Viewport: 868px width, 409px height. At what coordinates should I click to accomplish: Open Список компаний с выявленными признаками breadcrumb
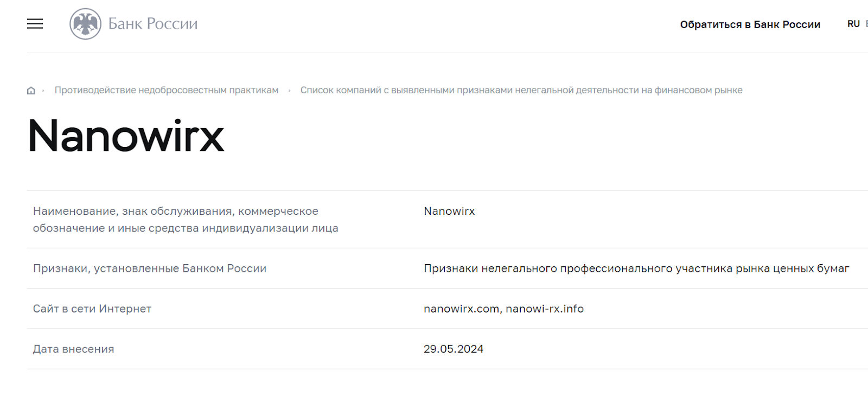521,90
